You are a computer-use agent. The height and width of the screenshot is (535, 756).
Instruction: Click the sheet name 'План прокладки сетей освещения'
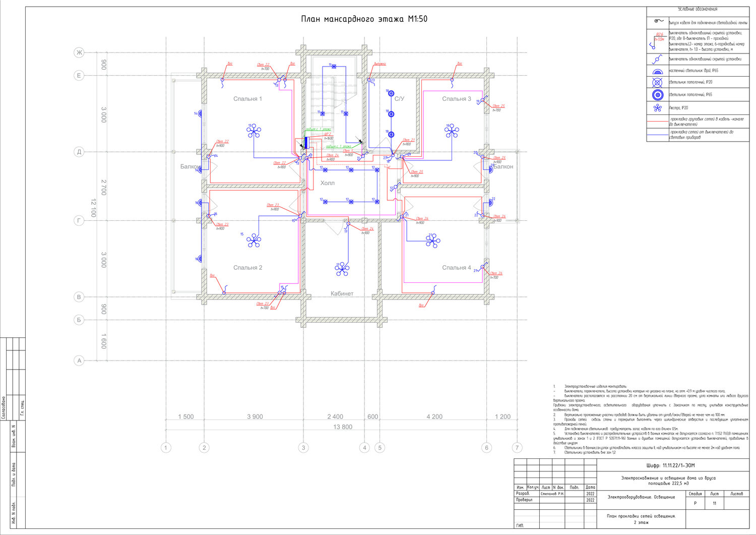tap(641, 516)
